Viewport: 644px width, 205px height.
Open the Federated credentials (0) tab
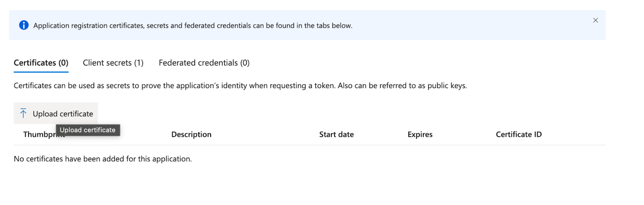[x=204, y=63]
